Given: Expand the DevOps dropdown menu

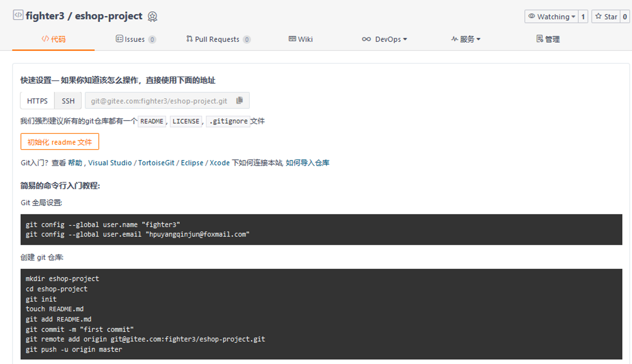Looking at the screenshot, I should point(405,39).
